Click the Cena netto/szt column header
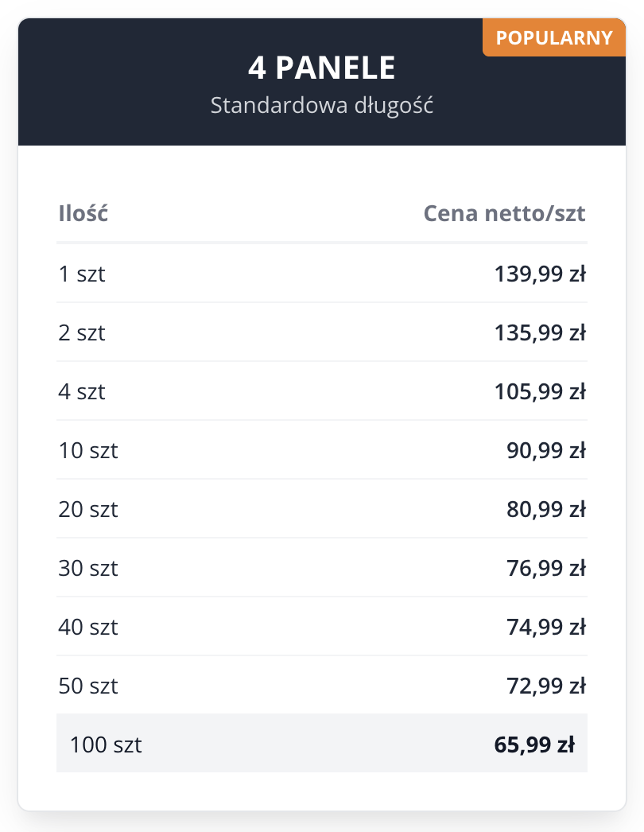The width and height of the screenshot is (644, 832). (x=504, y=213)
